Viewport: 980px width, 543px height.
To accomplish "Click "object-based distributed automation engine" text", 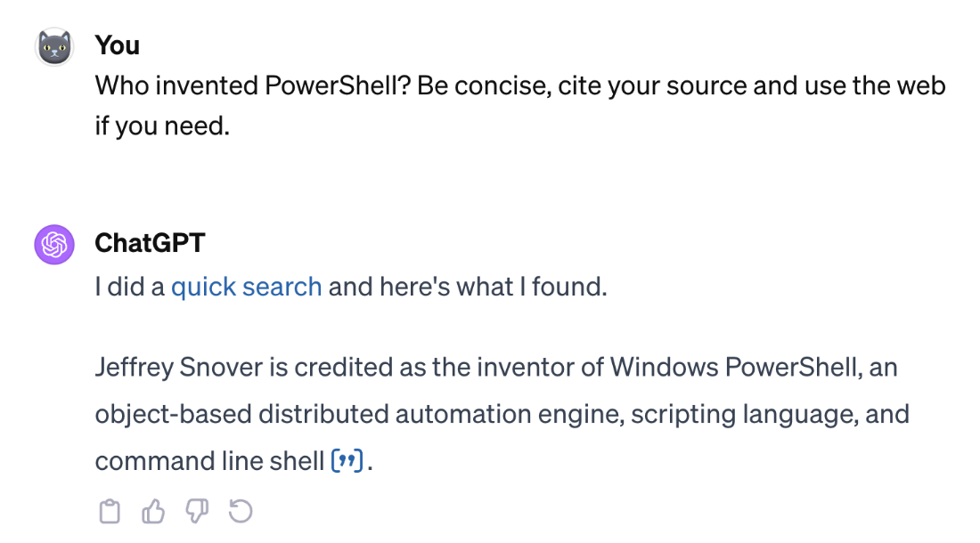I will click(356, 414).
